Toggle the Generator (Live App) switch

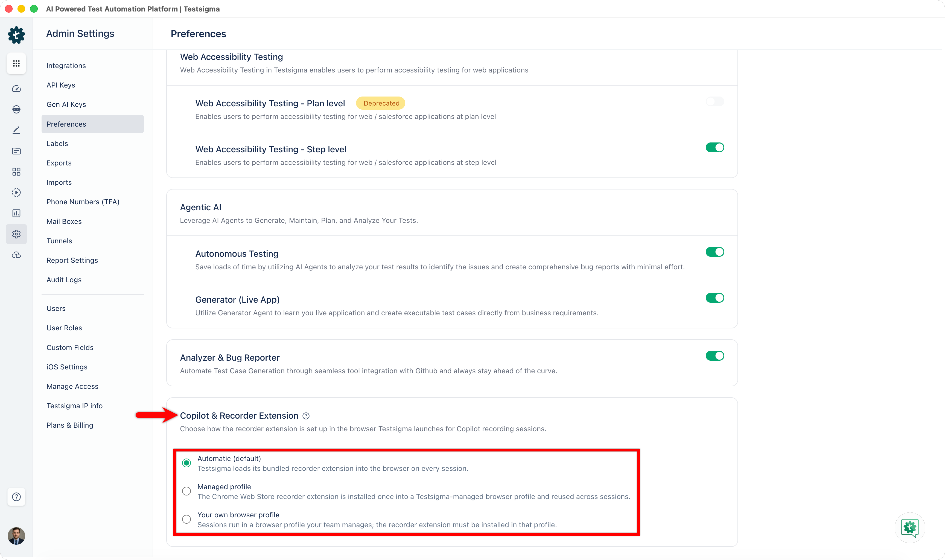point(715,298)
